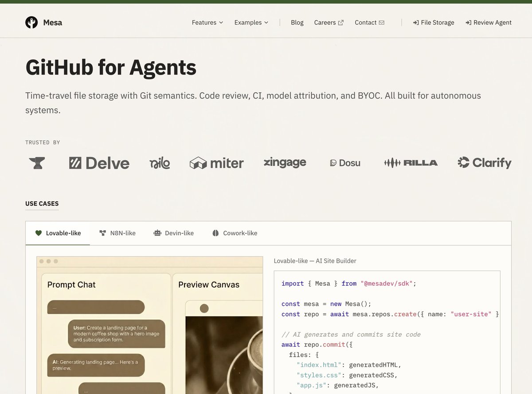
Task: Click the robot icon on Devin-like tab
Action: (157, 233)
